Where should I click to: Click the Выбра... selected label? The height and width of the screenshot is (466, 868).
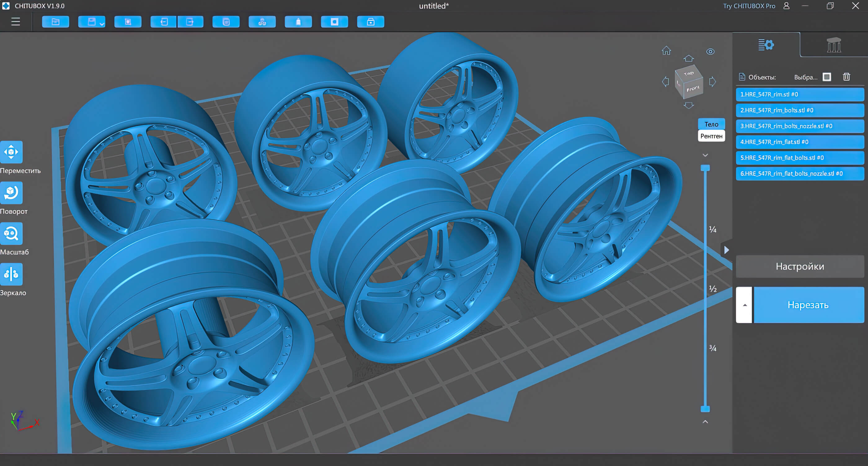(x=806, y=77)
